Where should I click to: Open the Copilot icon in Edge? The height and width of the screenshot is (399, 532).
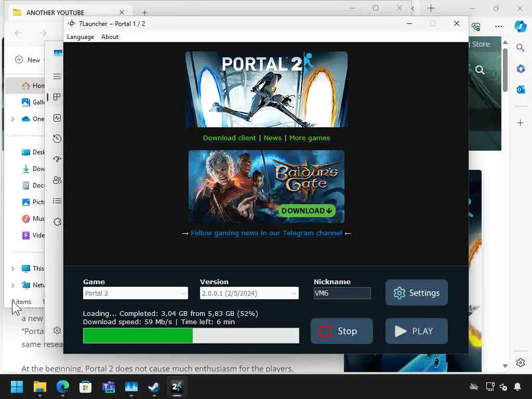point(520,26)
